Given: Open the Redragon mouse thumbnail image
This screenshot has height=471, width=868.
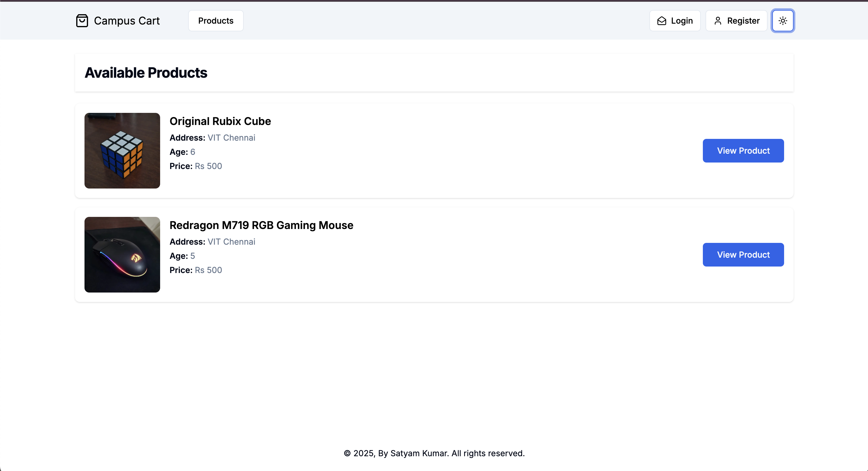Looking at the screenshot, I should [122, 255].
